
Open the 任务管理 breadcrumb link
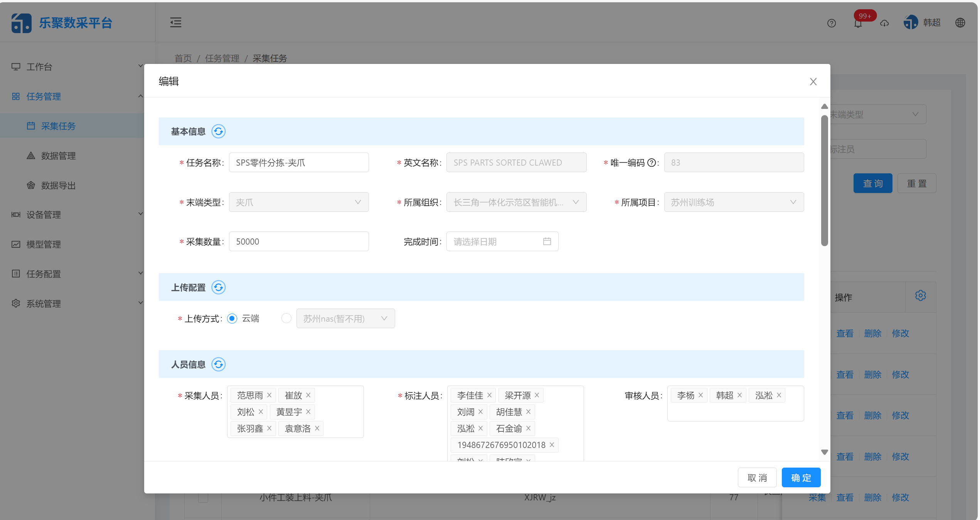point(222,58)
